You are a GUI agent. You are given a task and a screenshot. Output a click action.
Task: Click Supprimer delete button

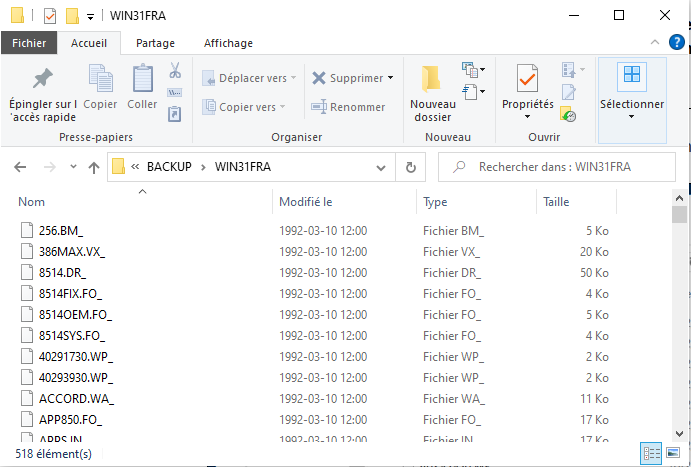click(x=347, y=78)
